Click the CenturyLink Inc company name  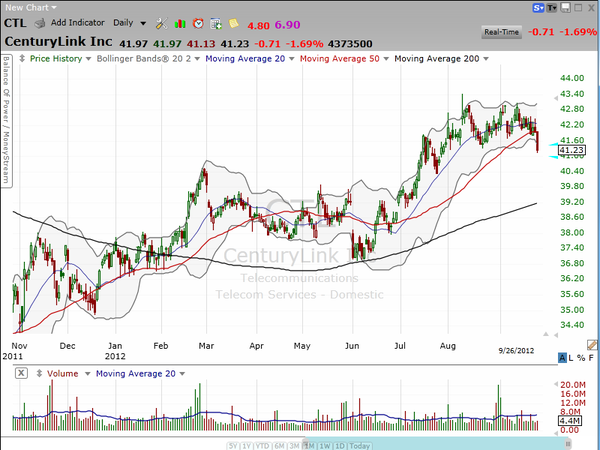(58, 41)
